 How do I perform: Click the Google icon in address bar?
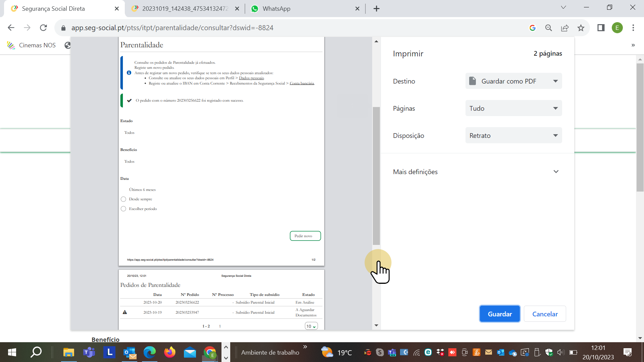click(533, 28)
